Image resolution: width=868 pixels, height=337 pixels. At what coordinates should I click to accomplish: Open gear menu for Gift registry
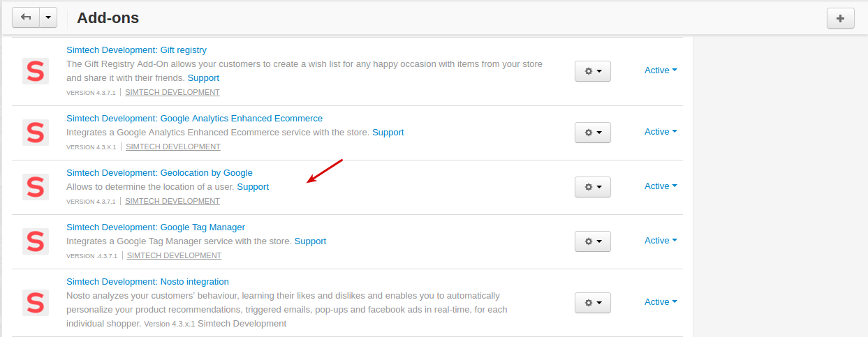pyautogui.click(x=593, y=71)
